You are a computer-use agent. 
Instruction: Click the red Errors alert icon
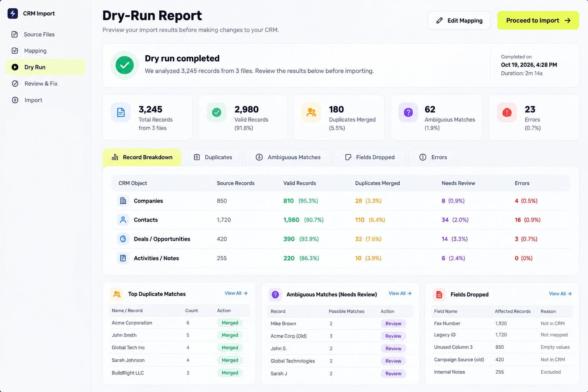pos(507,113)
